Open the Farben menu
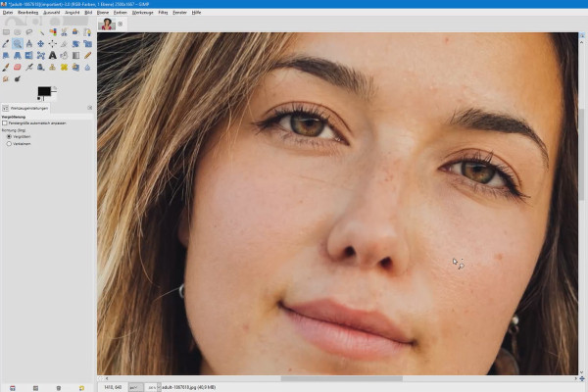Image resolution: width=588 pixels, height=392 pixels. 120,13
